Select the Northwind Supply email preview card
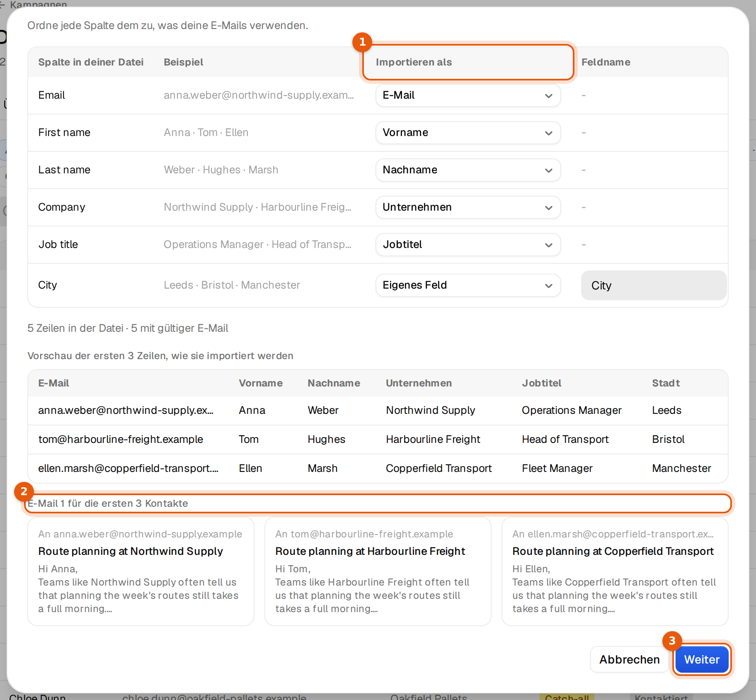 (x=141, y=571)
